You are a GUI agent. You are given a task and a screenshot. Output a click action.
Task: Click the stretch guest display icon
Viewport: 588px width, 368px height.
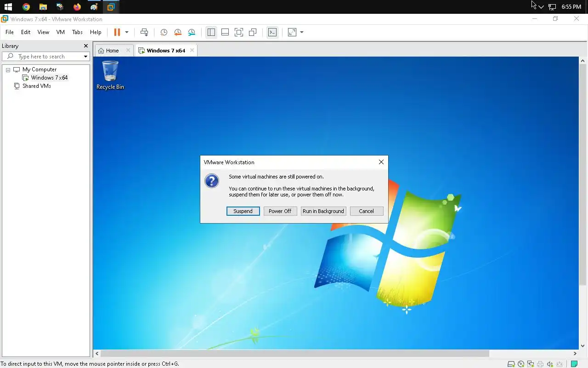[292, 32]
